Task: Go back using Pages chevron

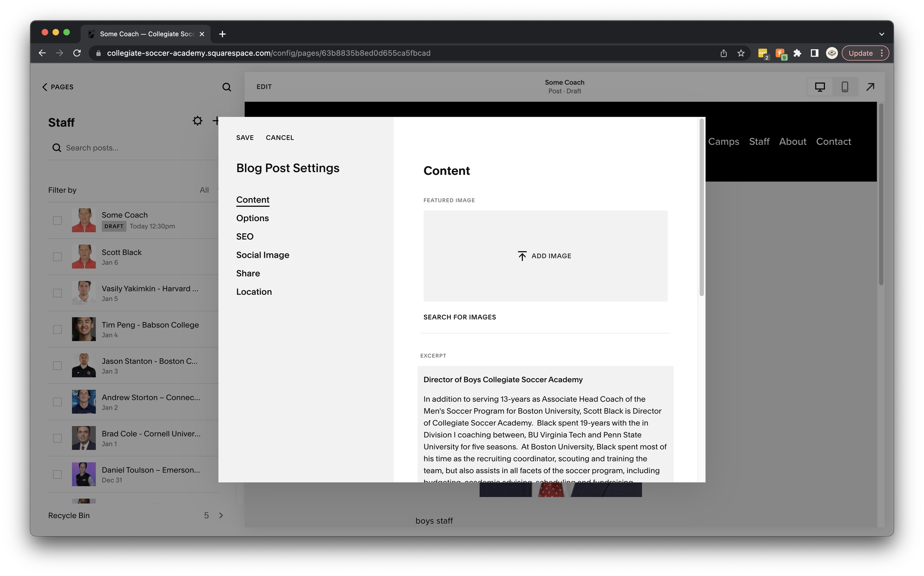Action: 45,87
